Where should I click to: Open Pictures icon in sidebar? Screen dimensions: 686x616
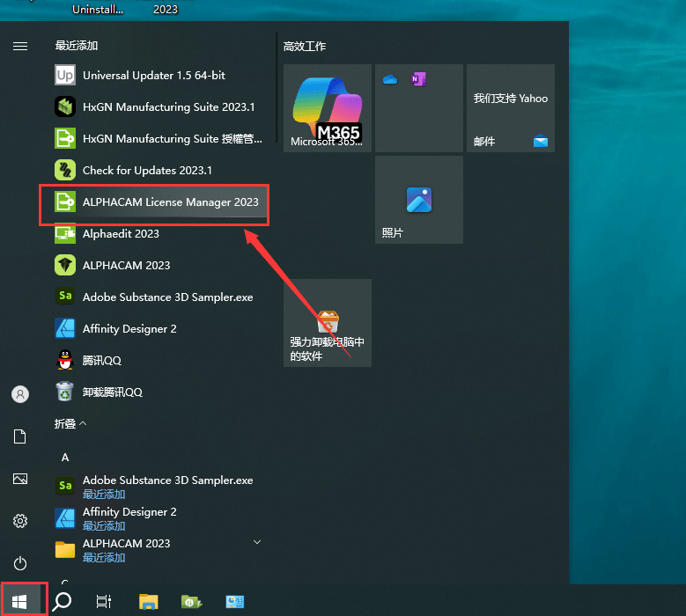[20, 479]
